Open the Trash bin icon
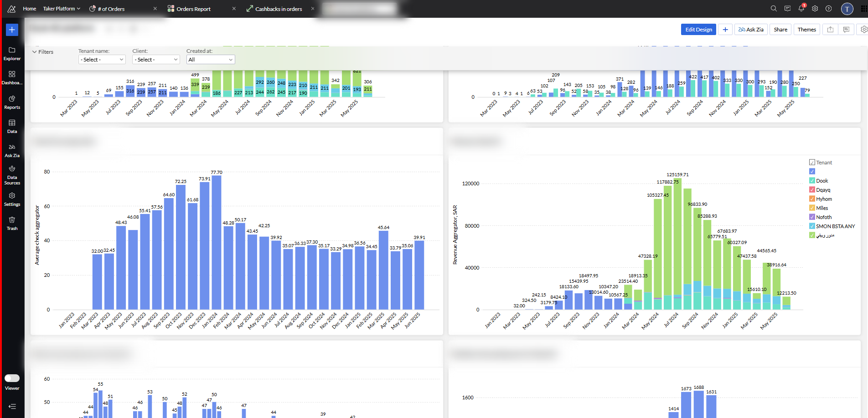Image resolution: width=868 pixels, height=418 pixels. click(12, 220)
